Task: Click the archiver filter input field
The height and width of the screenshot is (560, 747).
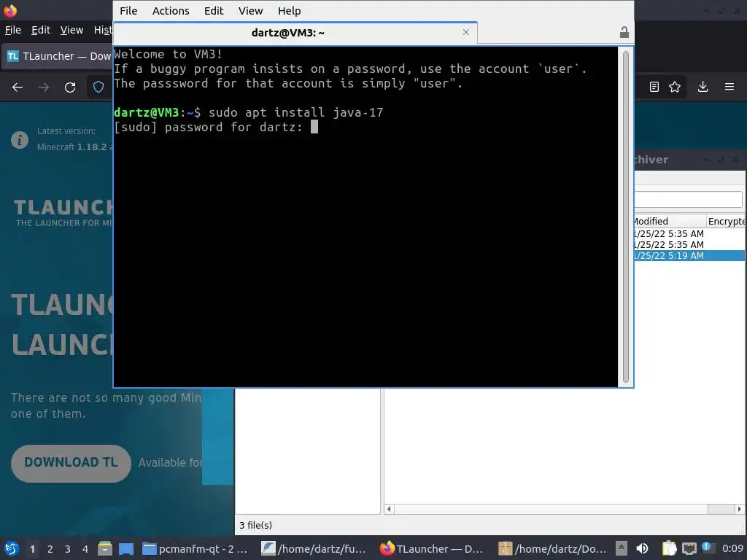Action: point(688,199)
